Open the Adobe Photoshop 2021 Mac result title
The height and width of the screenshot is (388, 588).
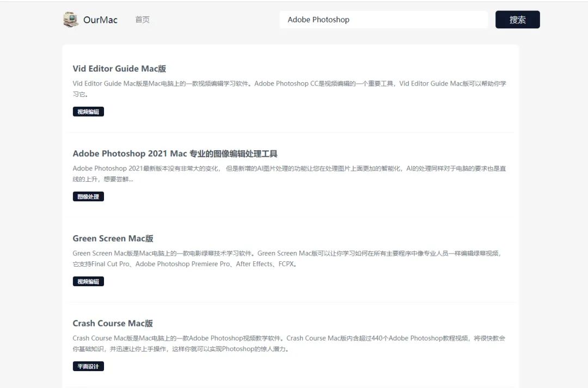(x=175, y=153)
